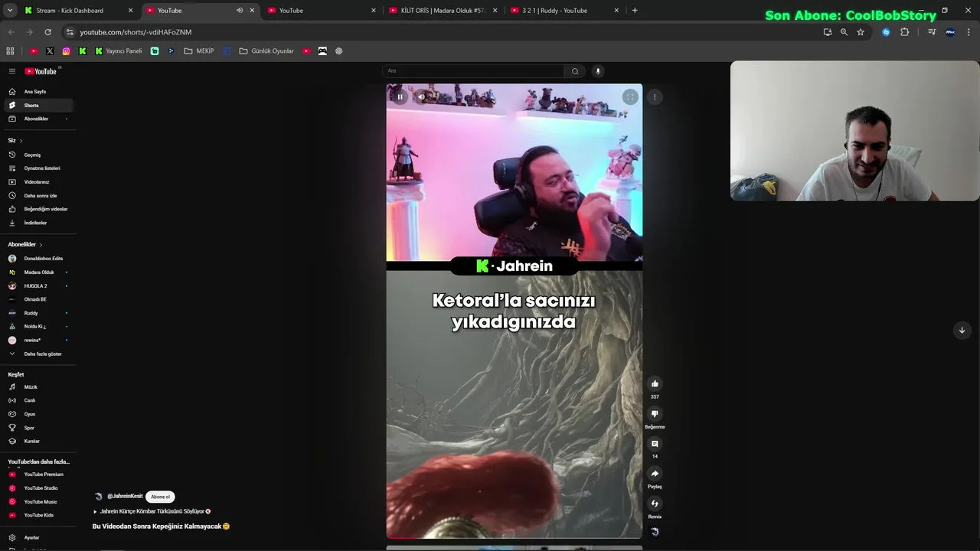Open Spor in Keşfet
Image resolution: width=980 pixels, height=551 pixels.
point(38,428)
